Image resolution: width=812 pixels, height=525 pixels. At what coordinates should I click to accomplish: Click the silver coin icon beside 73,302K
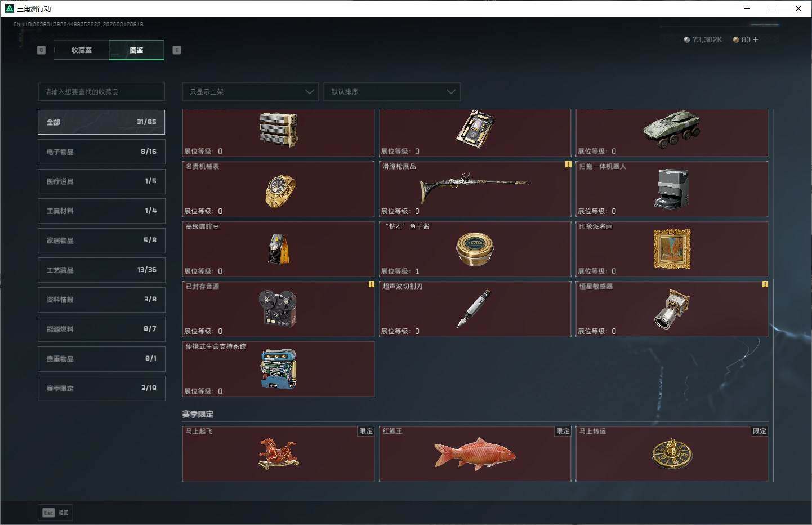coord(686,40)
